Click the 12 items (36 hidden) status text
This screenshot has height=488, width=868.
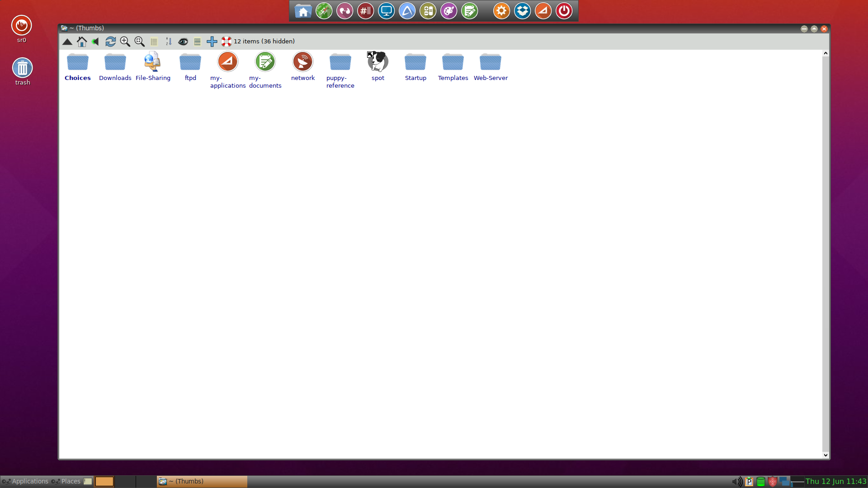click(x=264, y=42)
